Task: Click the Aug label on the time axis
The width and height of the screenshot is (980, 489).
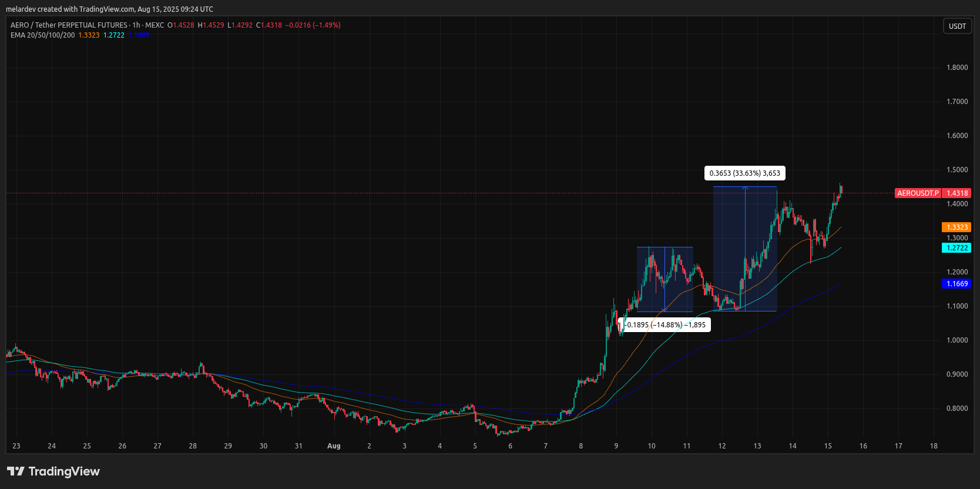Action: [x=334, y=446]
